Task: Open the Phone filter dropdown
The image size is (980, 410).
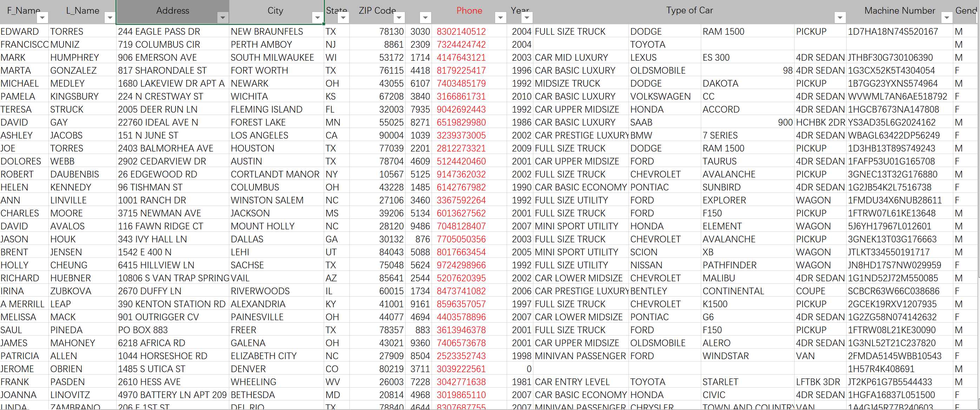Action: pos(501,18)
